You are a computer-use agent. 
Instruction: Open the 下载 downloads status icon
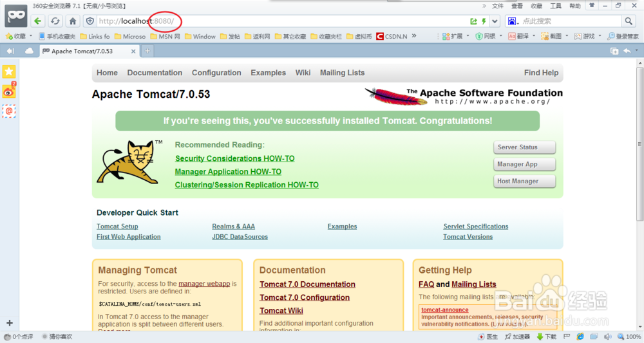click(547, 337)
